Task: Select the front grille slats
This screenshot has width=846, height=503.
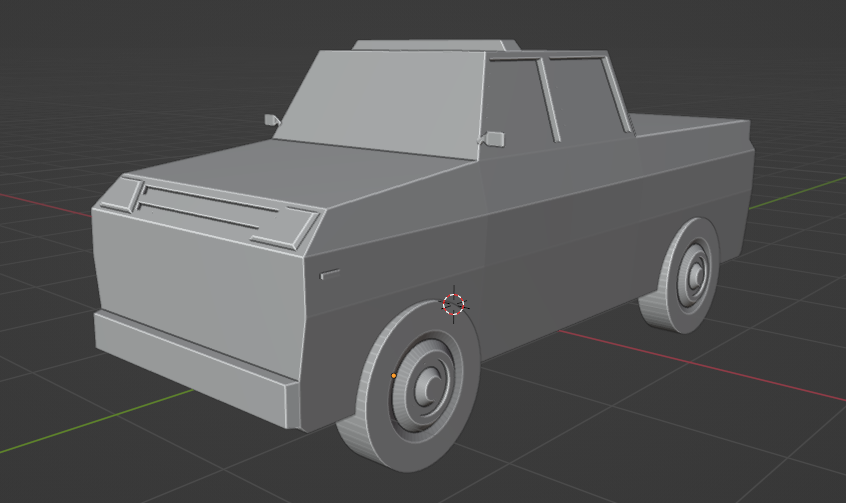Action: pos(208,207)
